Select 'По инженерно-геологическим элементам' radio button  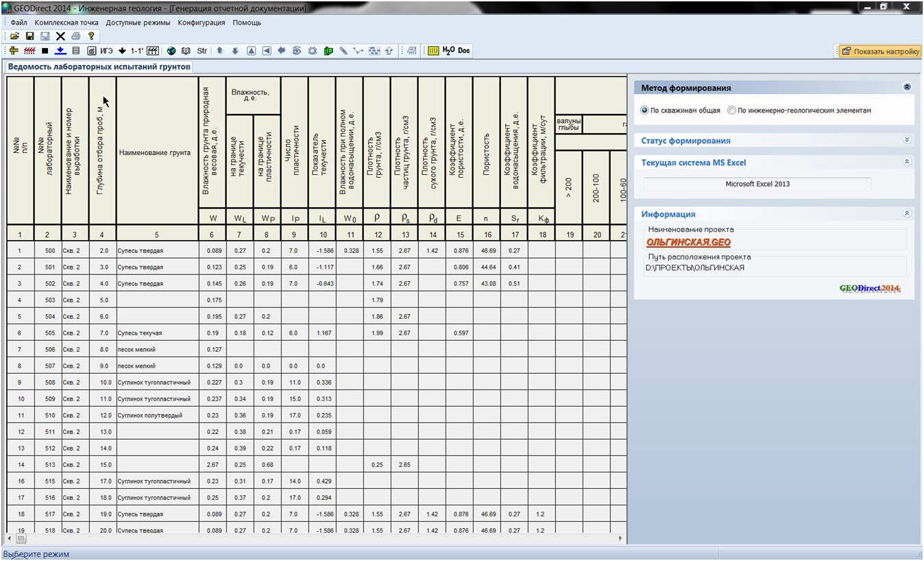pyautogui.click(x=731, y=110)
